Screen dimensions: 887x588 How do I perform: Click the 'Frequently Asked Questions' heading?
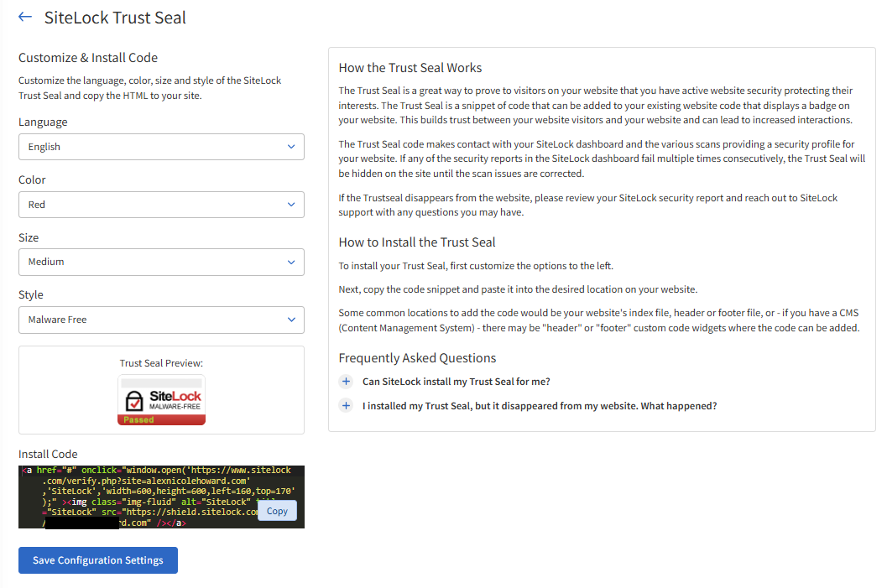[x=417, y=358]
